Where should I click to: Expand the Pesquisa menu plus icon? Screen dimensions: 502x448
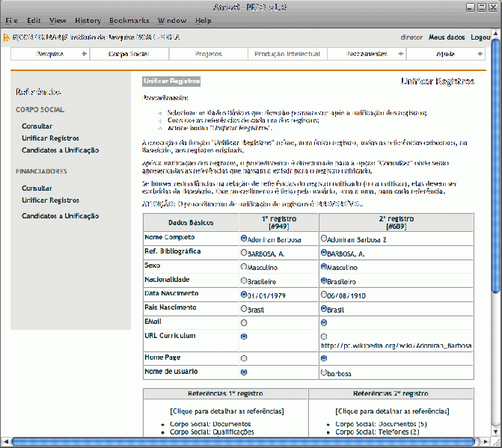[84, 54]
